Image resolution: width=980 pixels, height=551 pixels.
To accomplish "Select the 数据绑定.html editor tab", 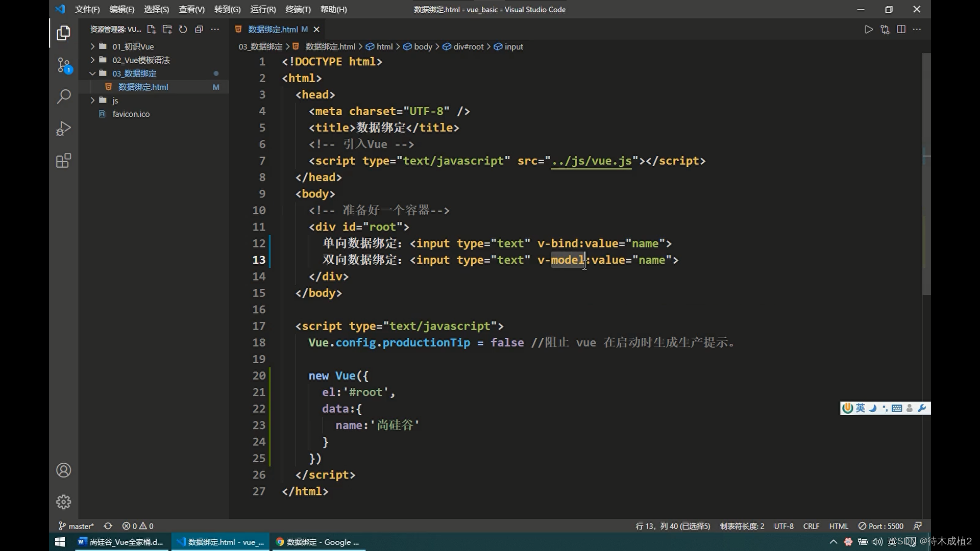I will tap(273, 30).
